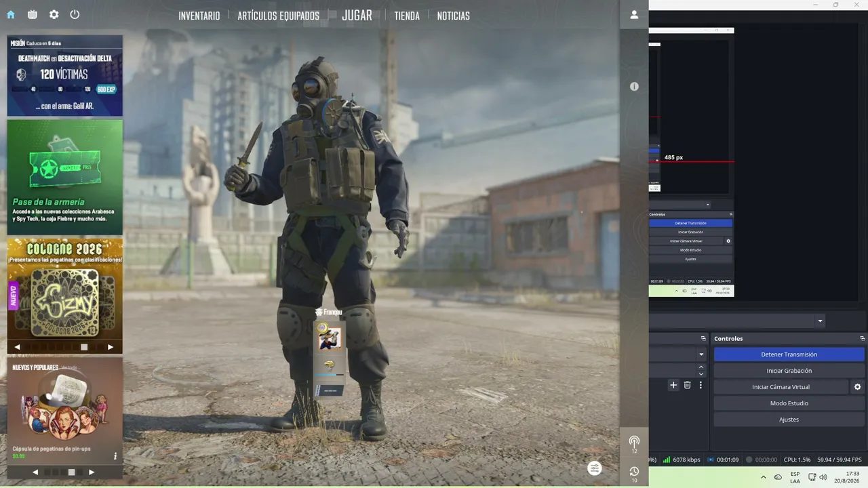Click the 00:01:09 streaming timer
This screenshot has width=868, height=488.
click(x=722, y=460)
